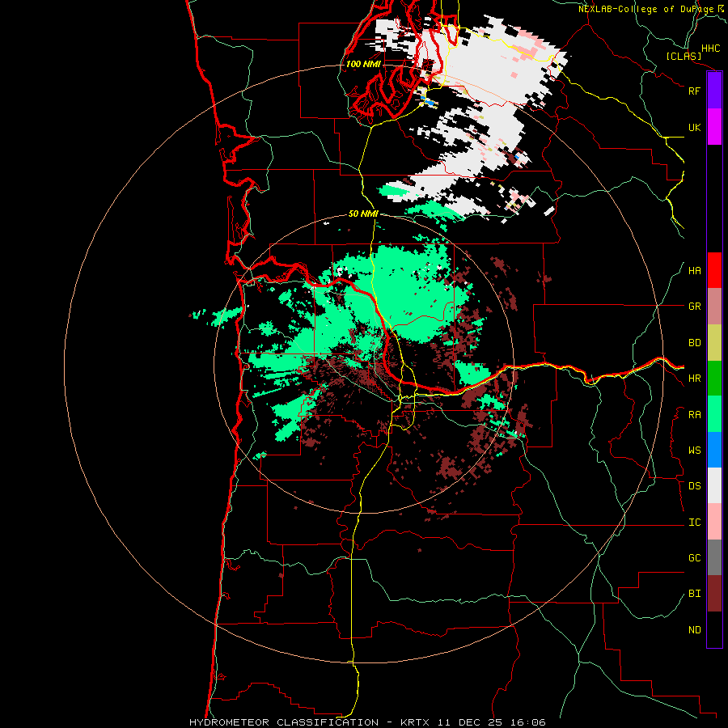
Task: Click the BI legend label
Action: tap(694, 594)
